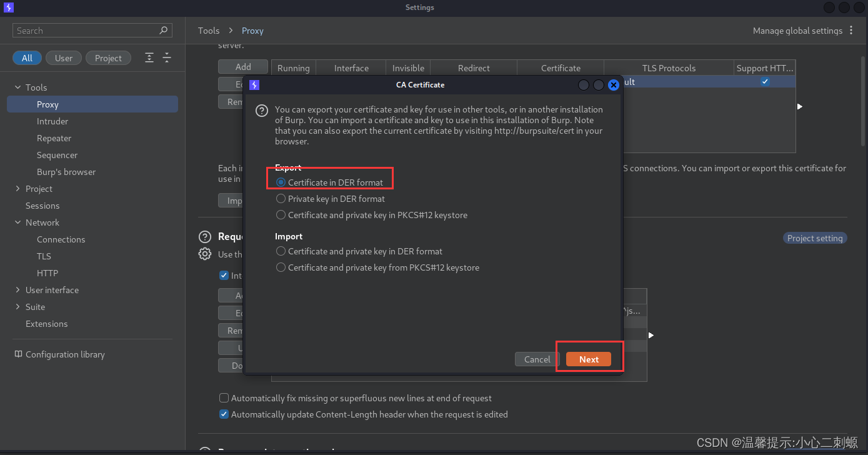Expand the Suite tree section

[17, 307]
